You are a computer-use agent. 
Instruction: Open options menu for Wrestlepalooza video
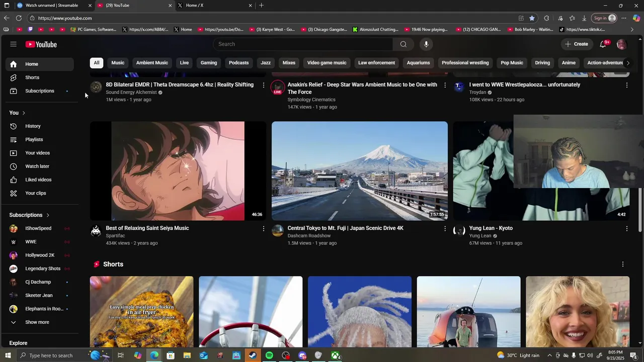(x=626, y=85)
